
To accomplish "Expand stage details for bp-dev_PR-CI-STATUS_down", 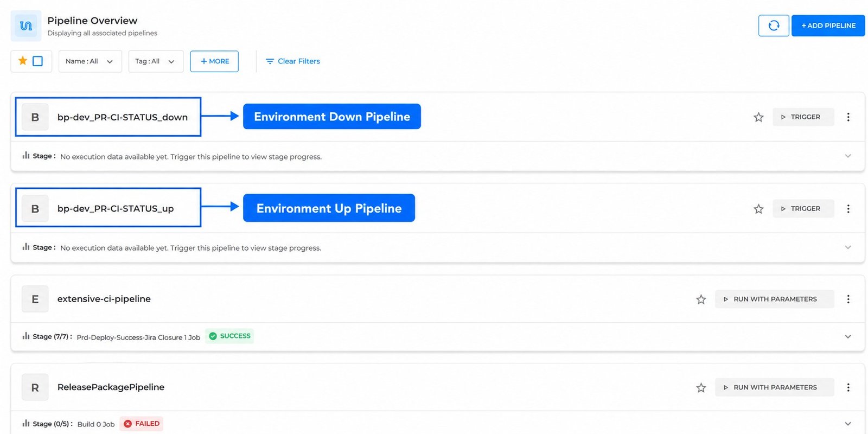I will [848, 156].
